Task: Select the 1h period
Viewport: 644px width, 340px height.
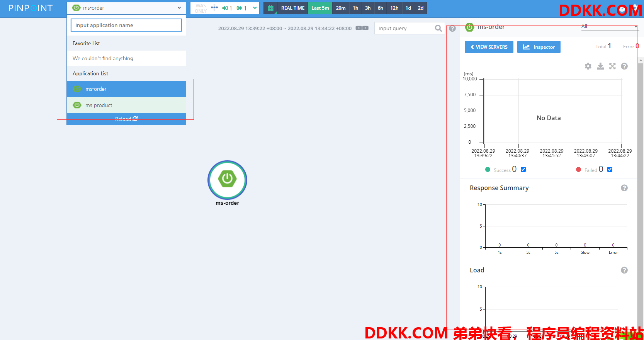Action: pyautogui.click(x=355, y=8)
